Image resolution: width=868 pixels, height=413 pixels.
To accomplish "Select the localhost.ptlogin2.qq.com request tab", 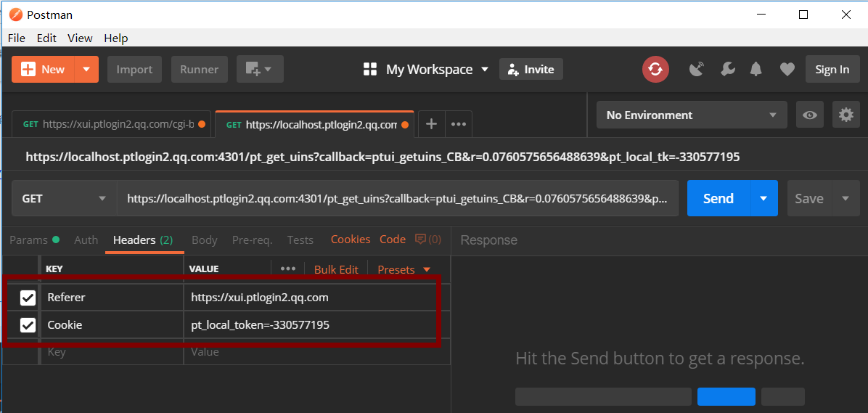I will (314, 124).
